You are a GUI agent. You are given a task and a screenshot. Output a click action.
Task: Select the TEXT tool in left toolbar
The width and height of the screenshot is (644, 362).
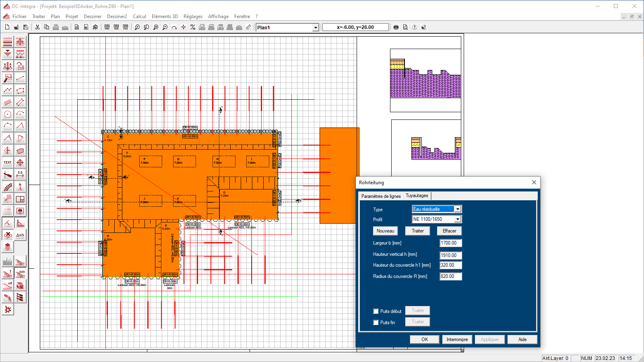coord(8,162)
